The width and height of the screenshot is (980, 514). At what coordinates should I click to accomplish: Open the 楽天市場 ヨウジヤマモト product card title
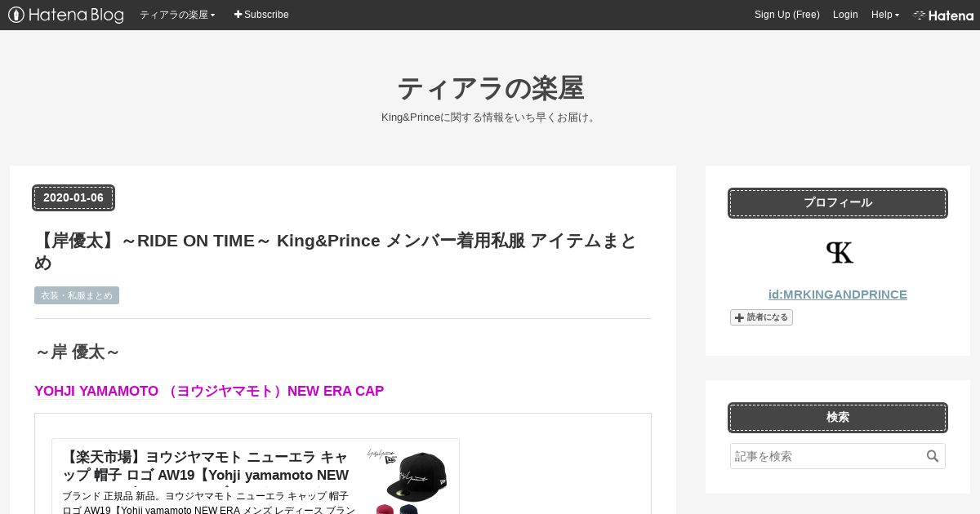pos(206,466)
